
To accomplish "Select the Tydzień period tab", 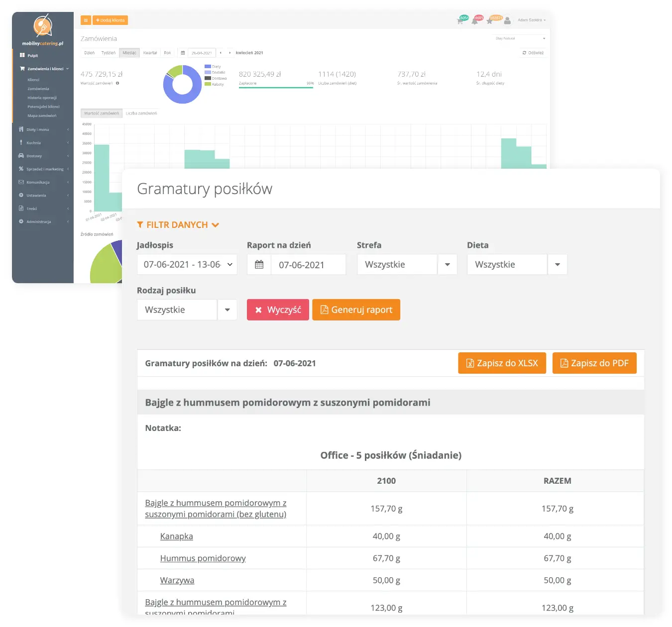I will click(x=109, y=53).
